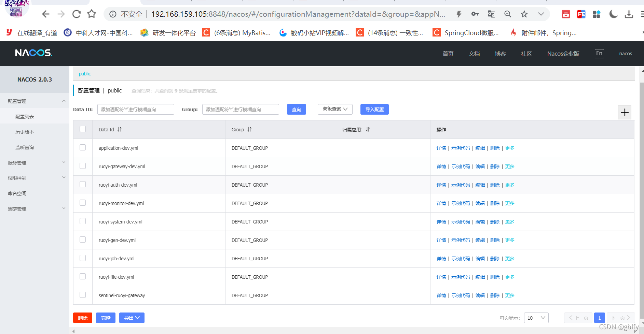Click the 查询 search button
The width and height of the screenshot is (644, 334).
297,110
